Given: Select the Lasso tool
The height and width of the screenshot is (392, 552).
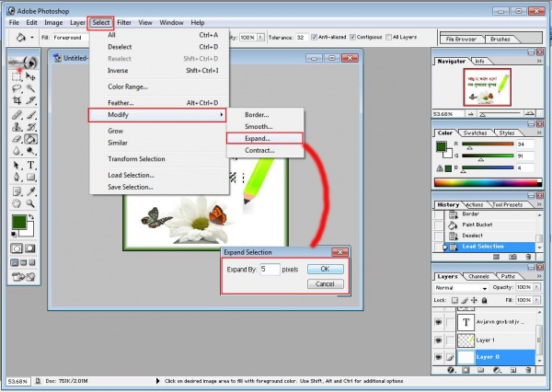Looking at the screenshot, I should click(17, 88).
